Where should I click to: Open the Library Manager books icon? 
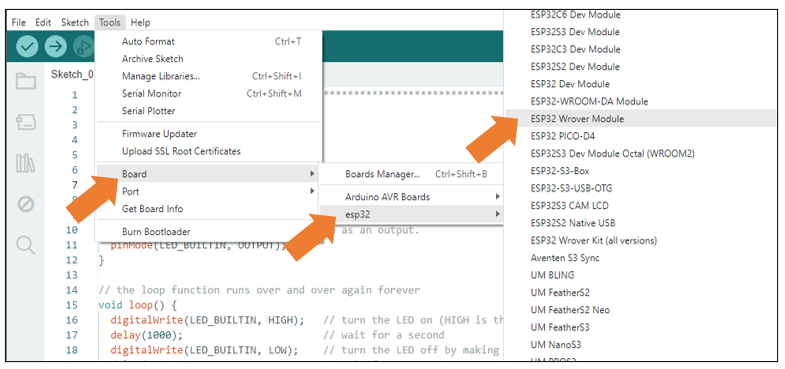point(26,163)
